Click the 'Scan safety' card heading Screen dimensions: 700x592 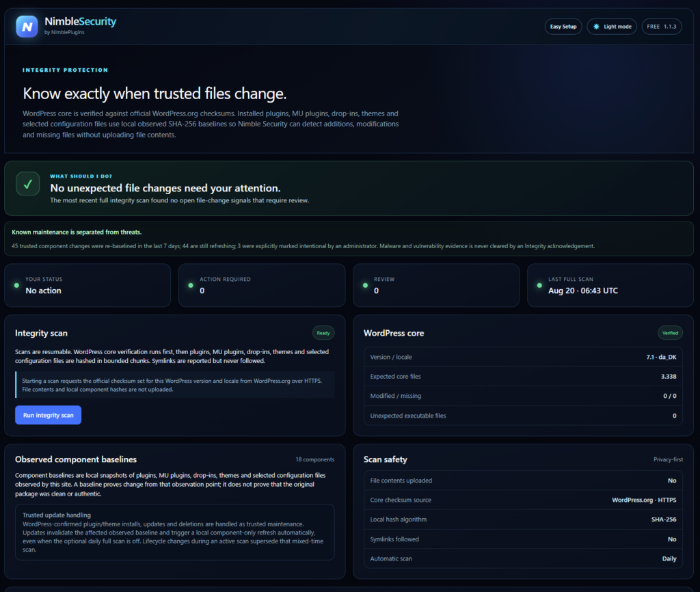point(386,459)
